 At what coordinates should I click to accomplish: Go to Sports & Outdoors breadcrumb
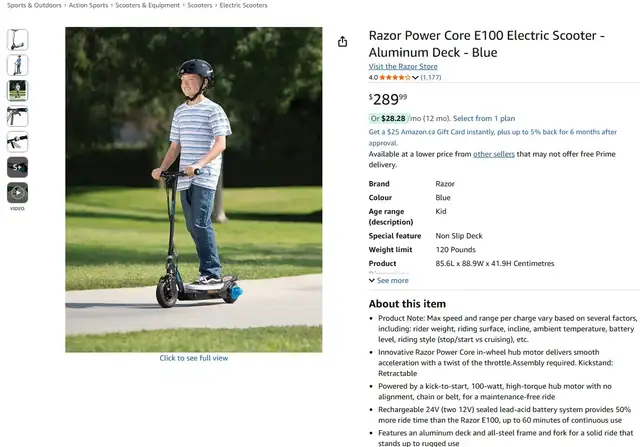pyautogui.click(x=34, y=5)
